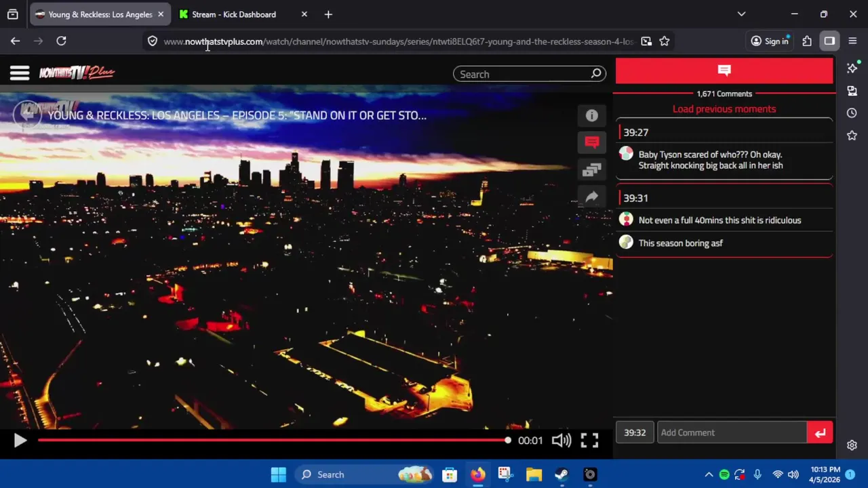Viewport: 868px width, 488px height.
Task: Click the Firefox taskbar icon
Action: pos(478,474)
